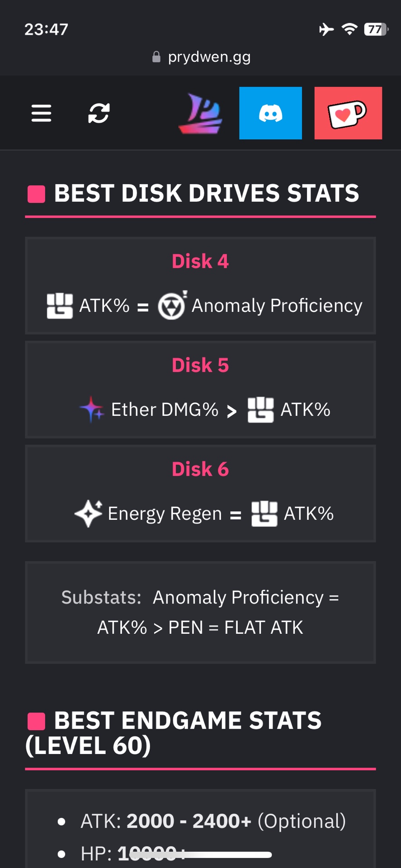Tap the refresh arrows icon
Screen dimensions: 401x868
(x=99, y=113)
